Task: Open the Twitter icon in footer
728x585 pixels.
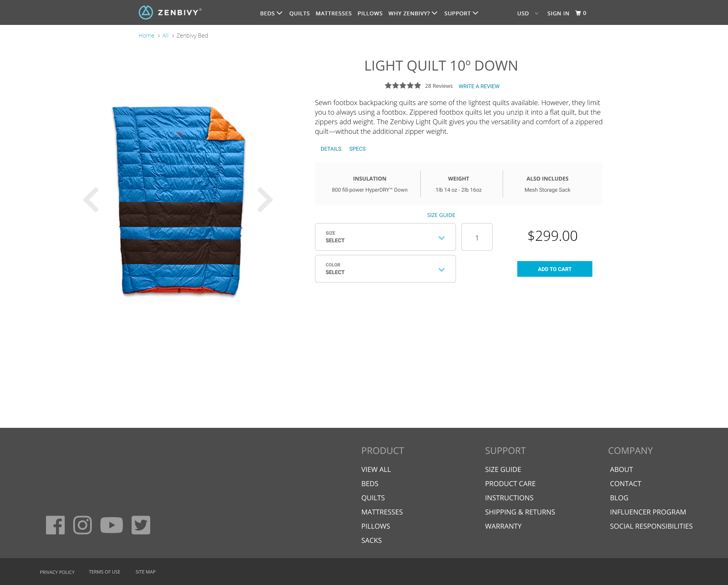Action: click(x=141, y=525)
